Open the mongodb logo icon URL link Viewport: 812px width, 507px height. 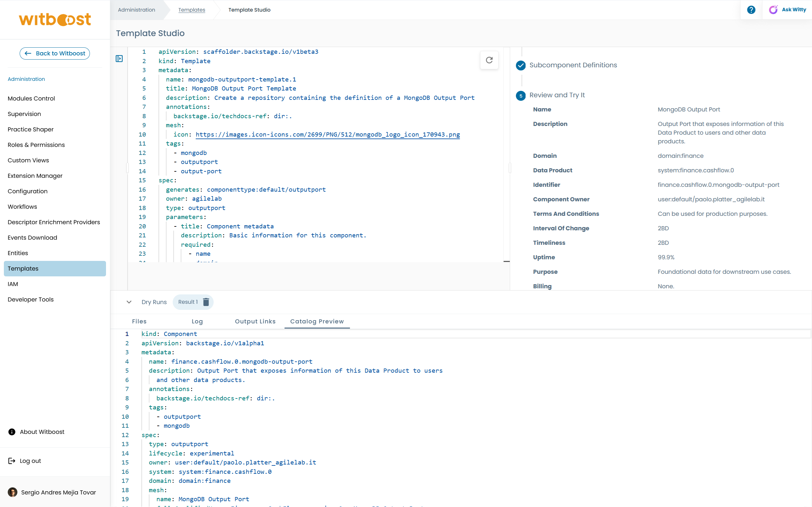(x=328, y=134)
